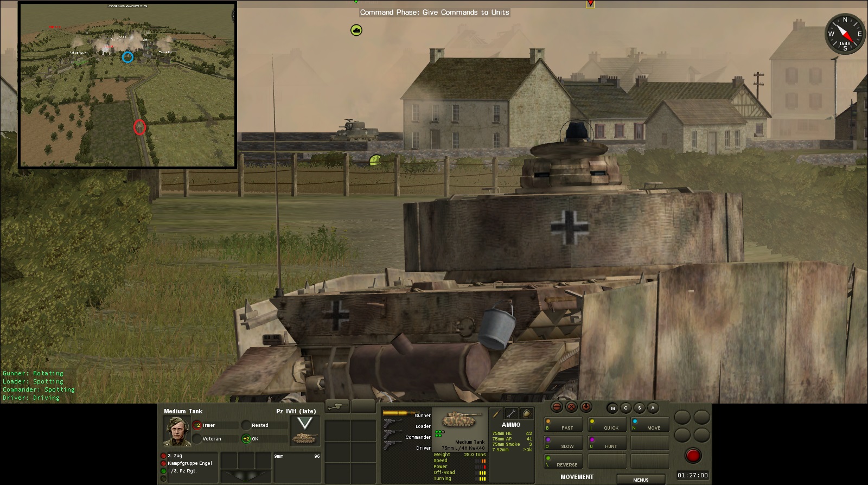The width and height of the screenshot is (868, 486).
Task: Click the 75mm Smoke ammo count
Action: click(x=512, y=444)
